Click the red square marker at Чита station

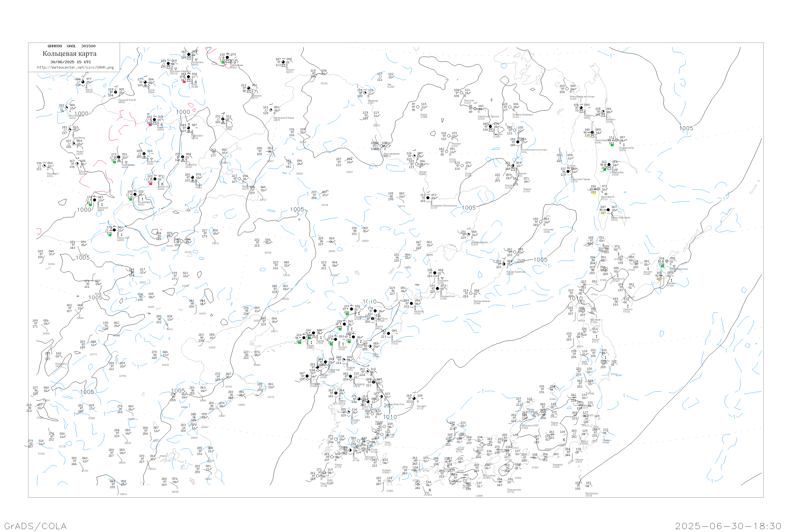pos(184,82)
